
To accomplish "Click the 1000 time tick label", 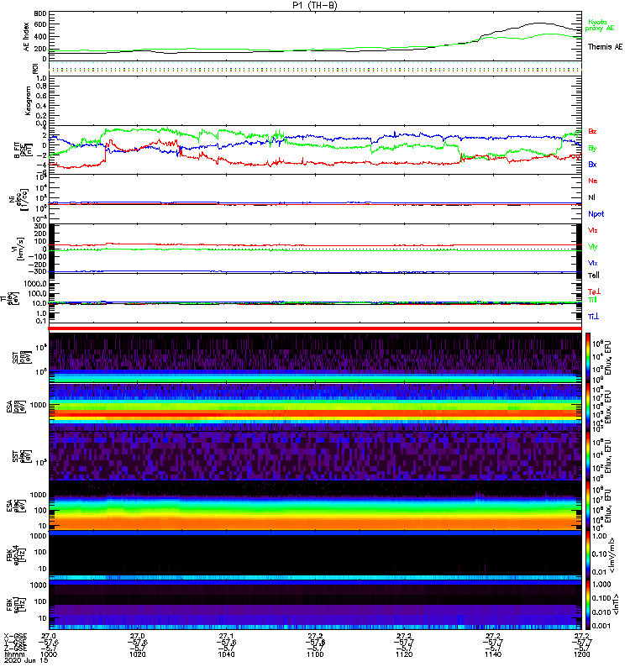I will 49,654.
